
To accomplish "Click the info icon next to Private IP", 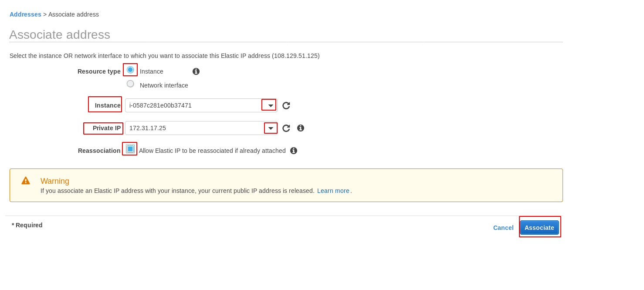I will click(301, 128).
